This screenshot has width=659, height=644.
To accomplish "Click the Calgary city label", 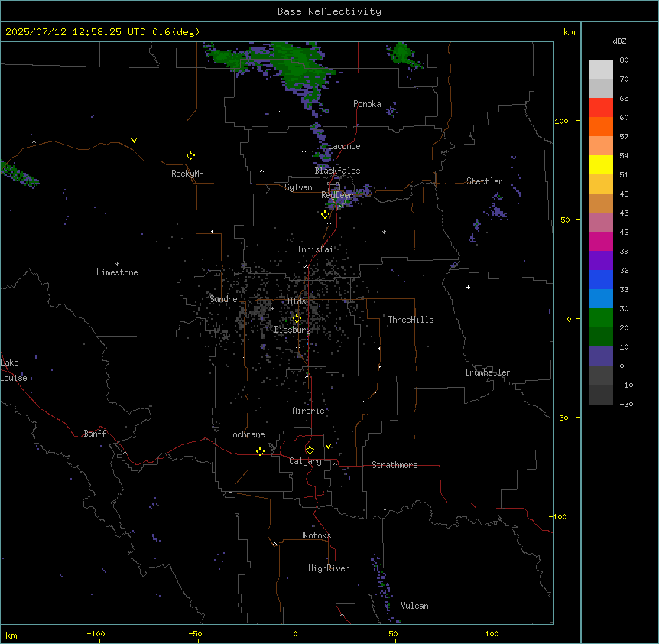I will pos(305,461).
